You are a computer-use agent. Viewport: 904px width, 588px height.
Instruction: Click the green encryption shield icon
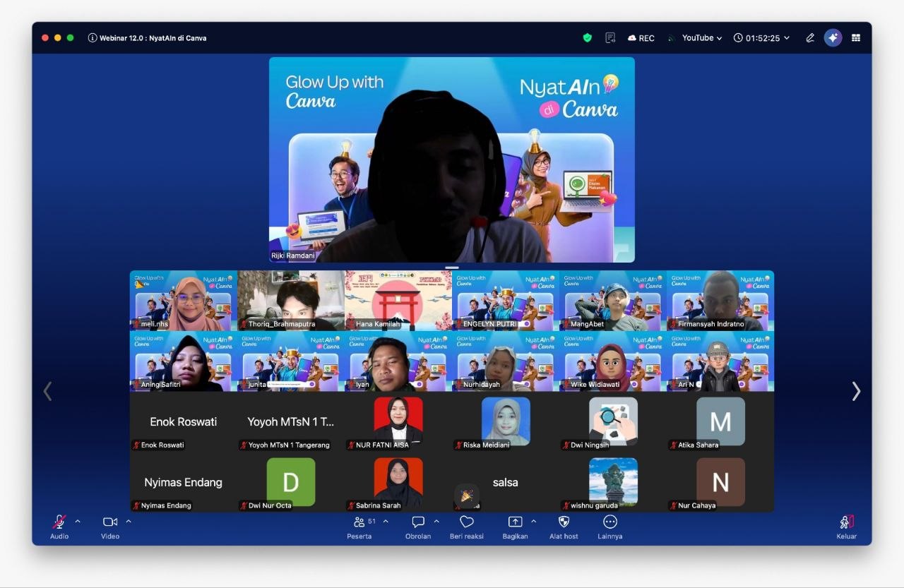click(588, 38)
